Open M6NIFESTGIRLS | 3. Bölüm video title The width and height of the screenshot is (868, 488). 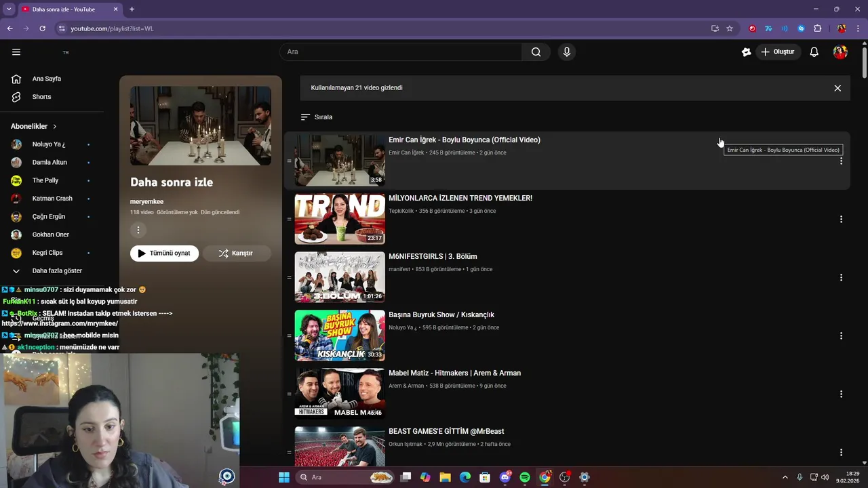pos(433,257)
